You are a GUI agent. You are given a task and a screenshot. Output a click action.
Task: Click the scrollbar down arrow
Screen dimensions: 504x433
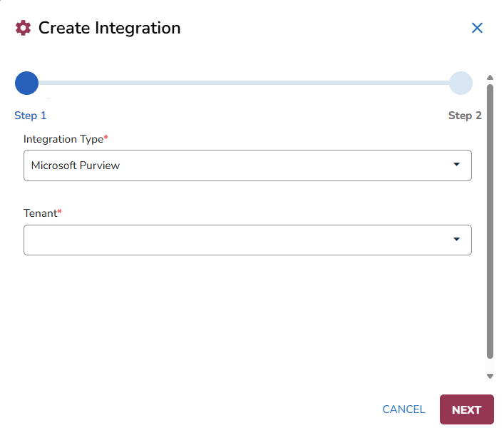coord(490,376)
